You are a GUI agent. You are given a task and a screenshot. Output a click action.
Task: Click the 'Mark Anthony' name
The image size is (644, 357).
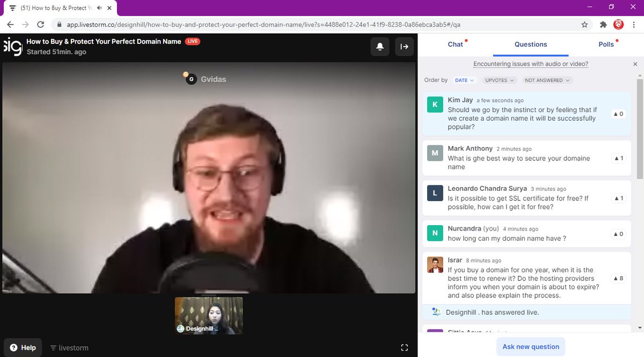click(470, 148)
